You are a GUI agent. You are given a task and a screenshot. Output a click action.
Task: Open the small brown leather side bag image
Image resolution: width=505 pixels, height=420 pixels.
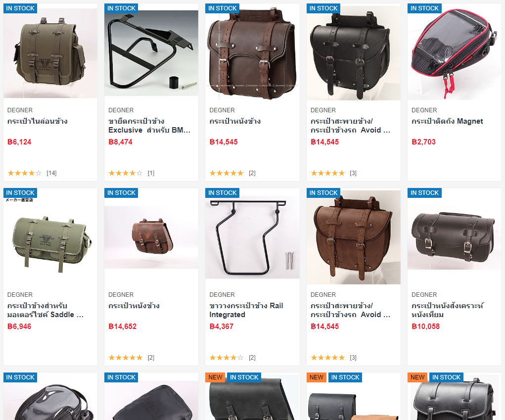151,237
